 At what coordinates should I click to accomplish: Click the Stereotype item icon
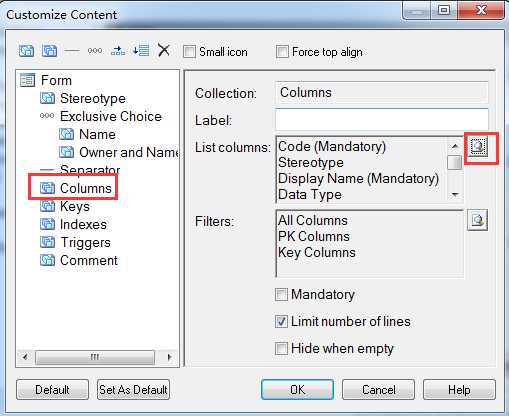coord(47,98)
